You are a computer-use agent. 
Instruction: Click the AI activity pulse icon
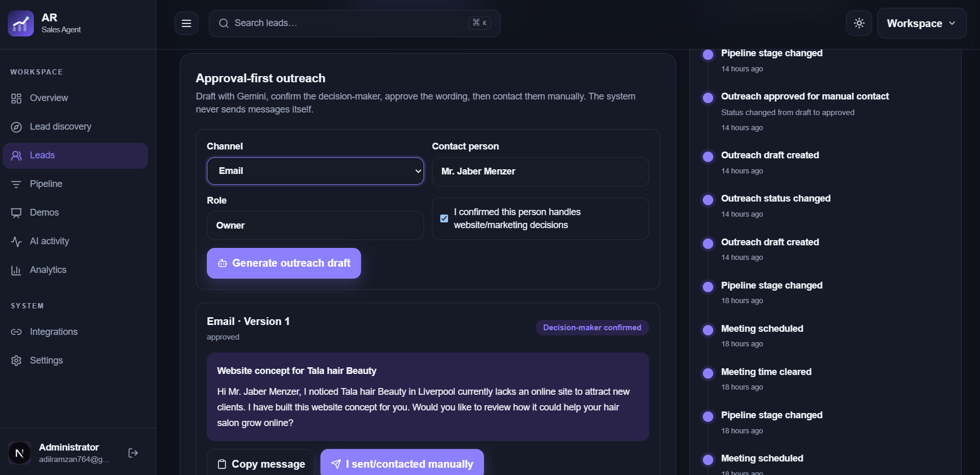17,242
